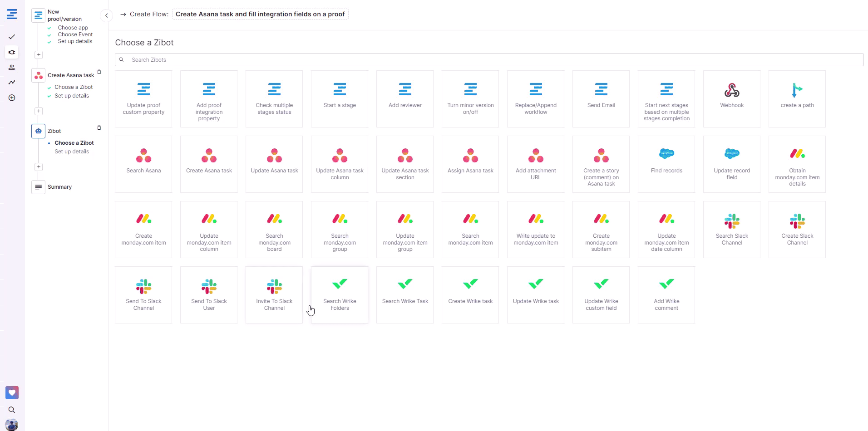This screenshot has height=431, width=868.
Task: Pick the Update Asana task column Zibot
Action: [x=340, y=164]
